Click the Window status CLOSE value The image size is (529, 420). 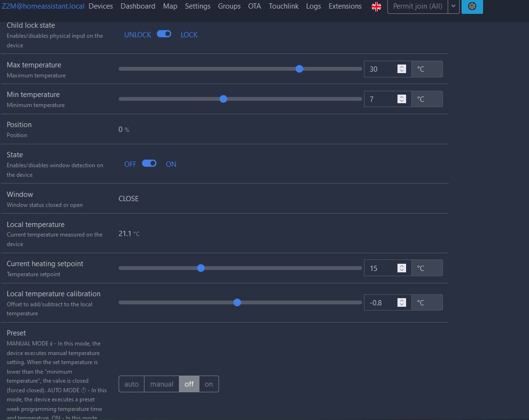(x=129, y=199)
